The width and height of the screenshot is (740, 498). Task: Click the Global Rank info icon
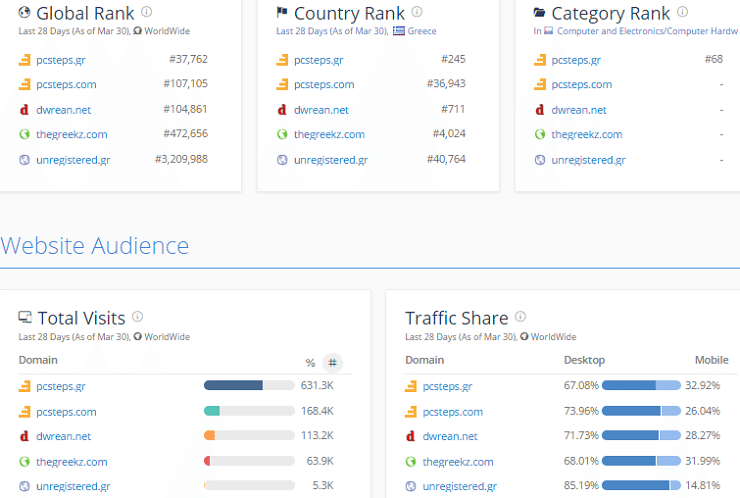tap(147, 11)
